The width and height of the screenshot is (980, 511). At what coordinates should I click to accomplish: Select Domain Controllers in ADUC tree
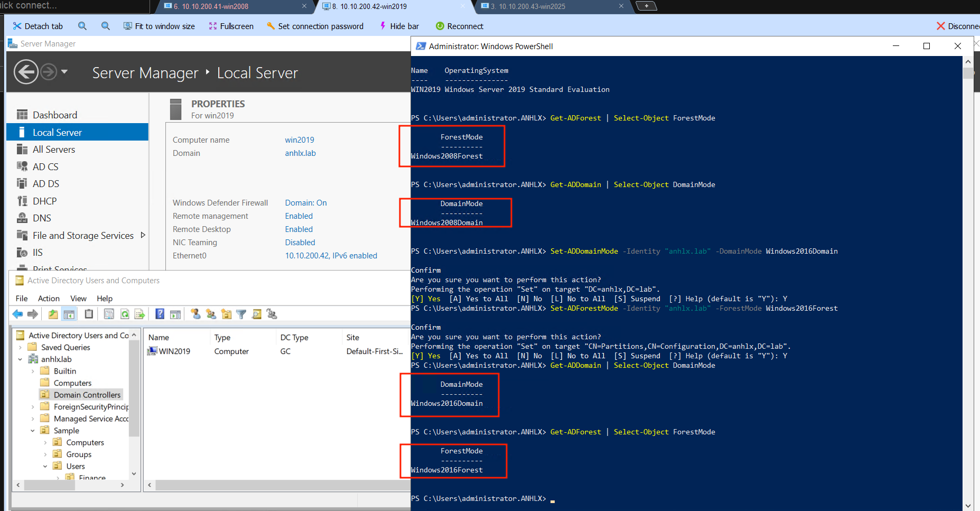click(87, 395)
